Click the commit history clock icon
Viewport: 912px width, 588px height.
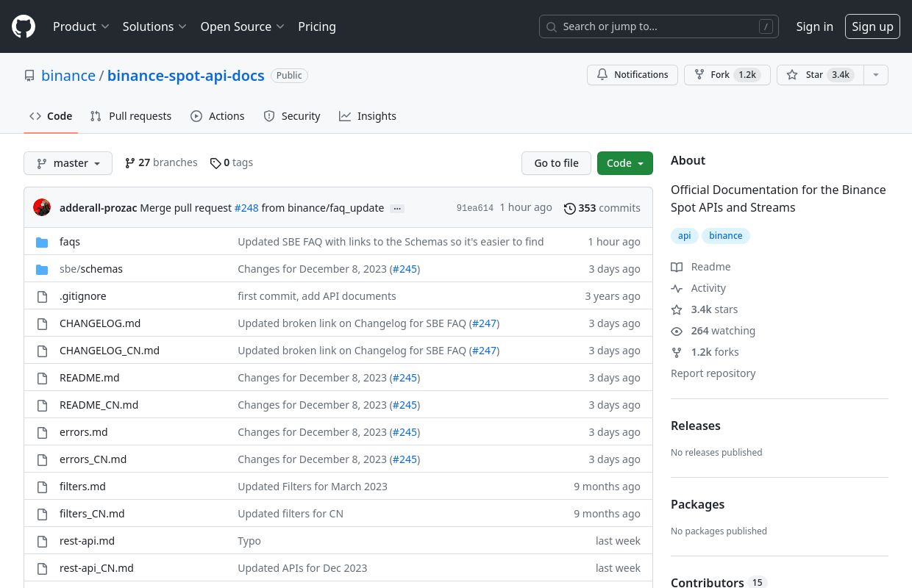tap(570, 208)
